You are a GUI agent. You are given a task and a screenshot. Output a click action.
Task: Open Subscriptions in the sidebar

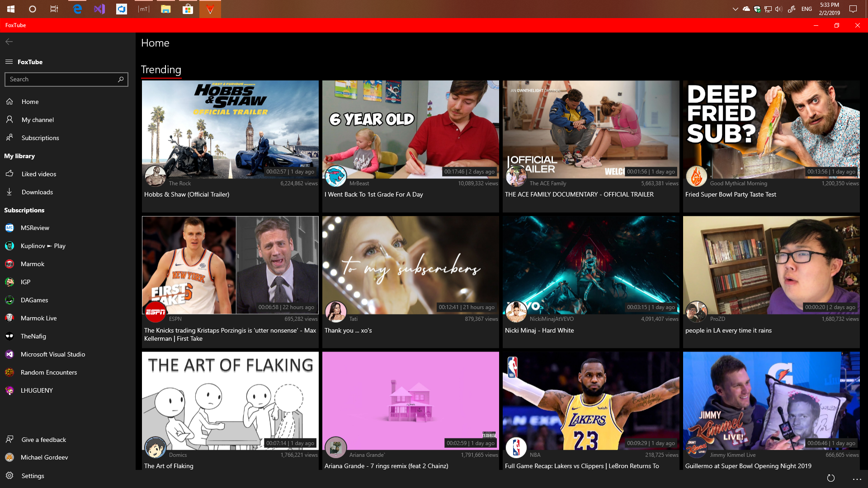[x=40, y=138]
